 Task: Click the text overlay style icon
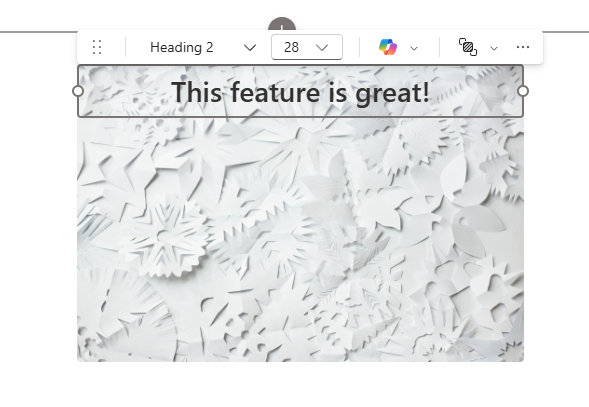(x=468, y=47)
